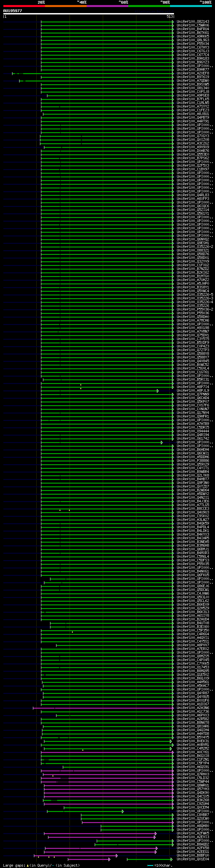Screen dimensions: 215x868
Task: Select the UniRef100_C0PSJ8 label
Action: point(193,92)
